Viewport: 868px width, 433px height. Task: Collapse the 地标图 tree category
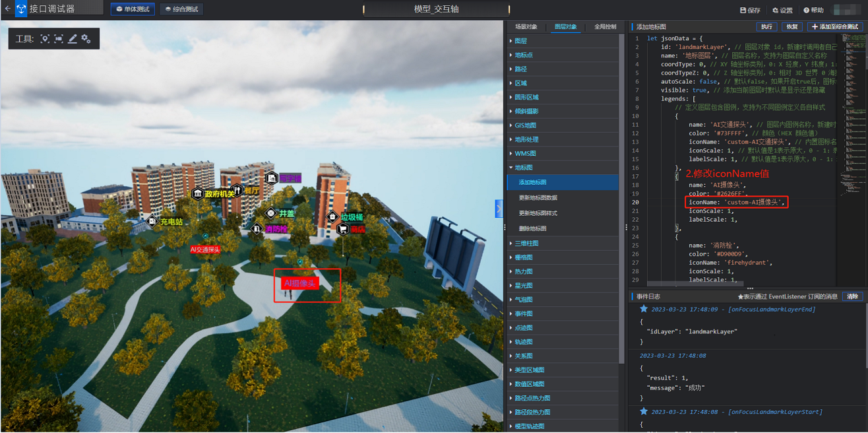click(x=524, y=168)
